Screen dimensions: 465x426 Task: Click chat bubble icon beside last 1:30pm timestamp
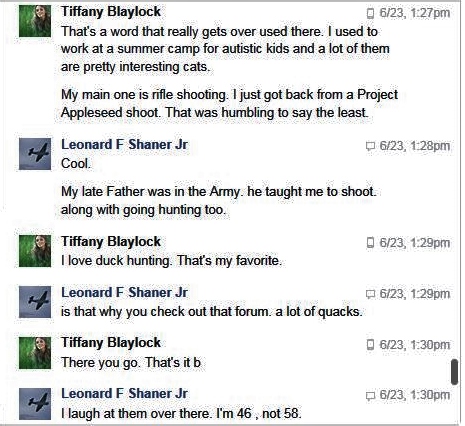pos(370,395)
